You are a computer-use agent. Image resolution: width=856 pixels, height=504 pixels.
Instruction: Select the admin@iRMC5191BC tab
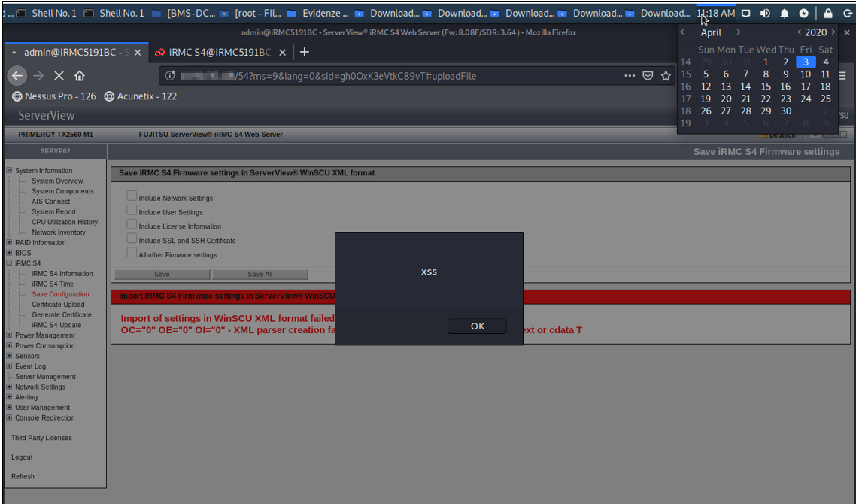point(77,53)
